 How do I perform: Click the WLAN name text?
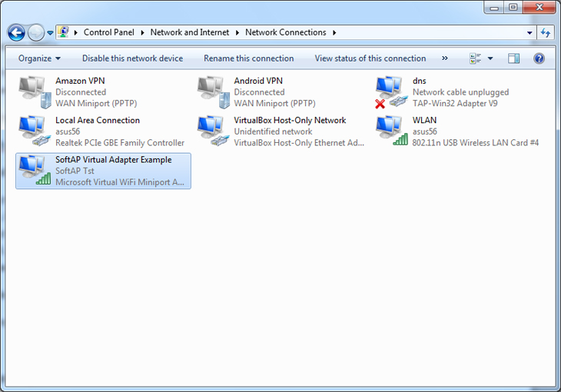point(424,120)
